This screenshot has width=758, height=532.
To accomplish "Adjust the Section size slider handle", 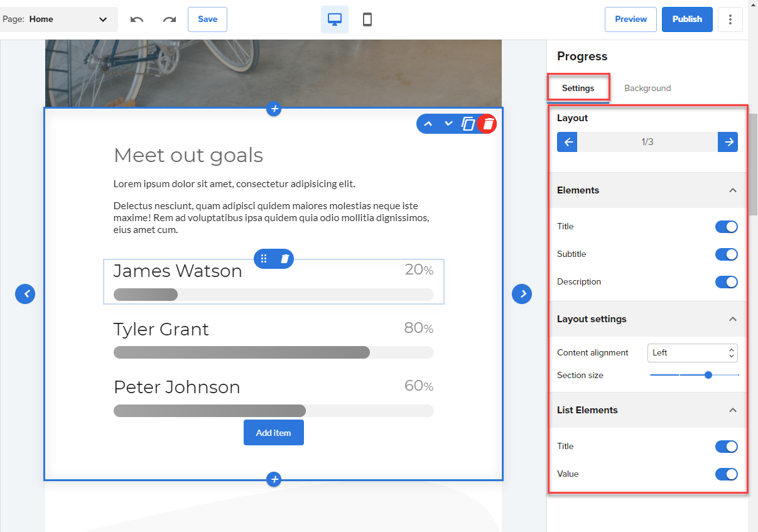I will click(x=708, y=375).
